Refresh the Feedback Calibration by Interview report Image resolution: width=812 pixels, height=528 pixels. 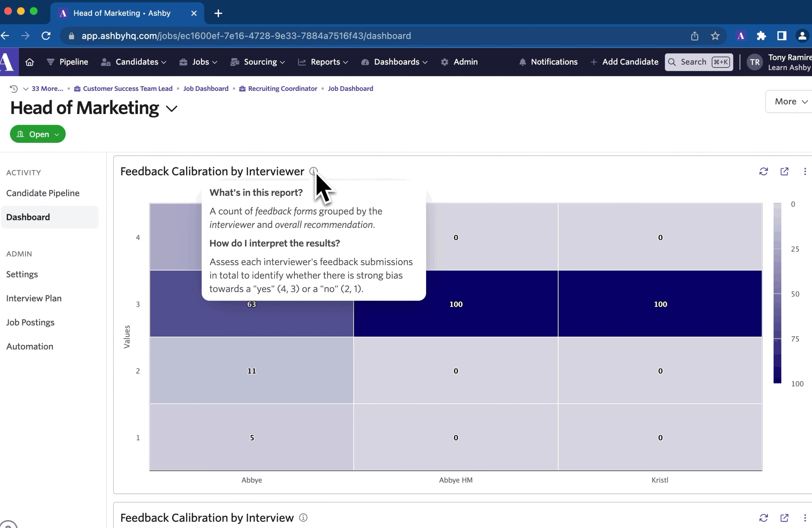763,517
